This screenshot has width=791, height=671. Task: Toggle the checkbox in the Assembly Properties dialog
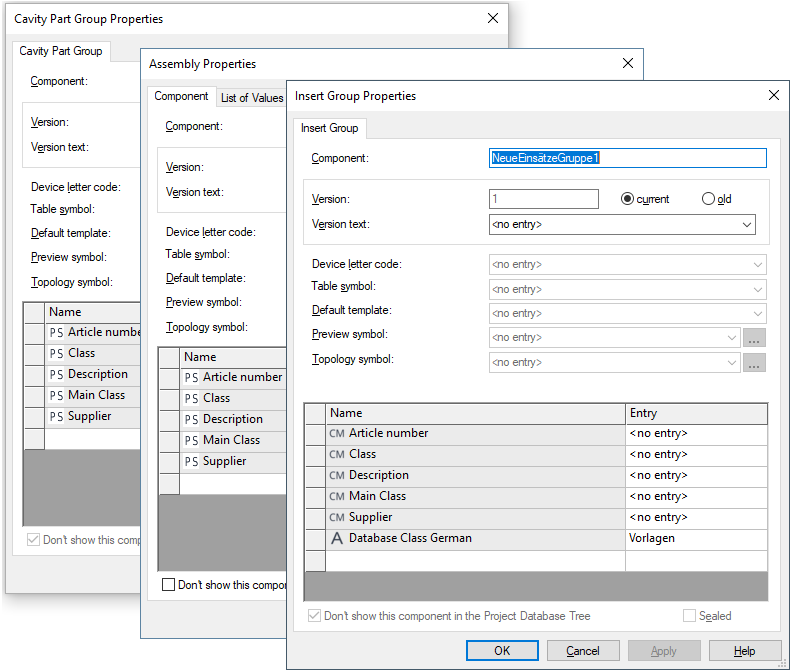coord(168,585)
